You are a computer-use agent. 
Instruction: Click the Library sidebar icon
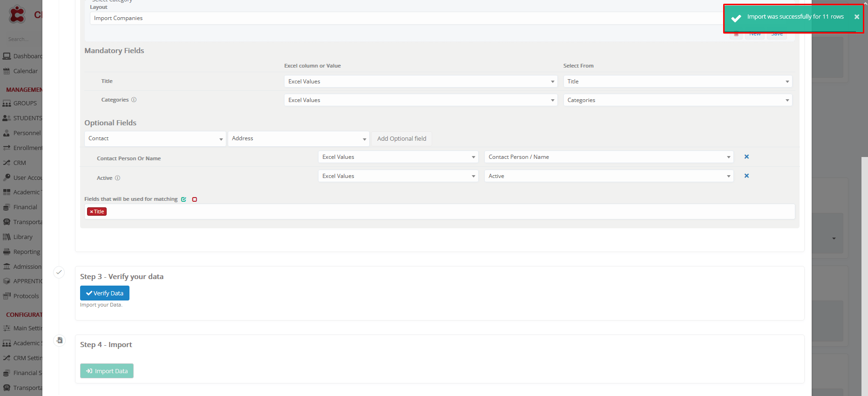(7, 237)
